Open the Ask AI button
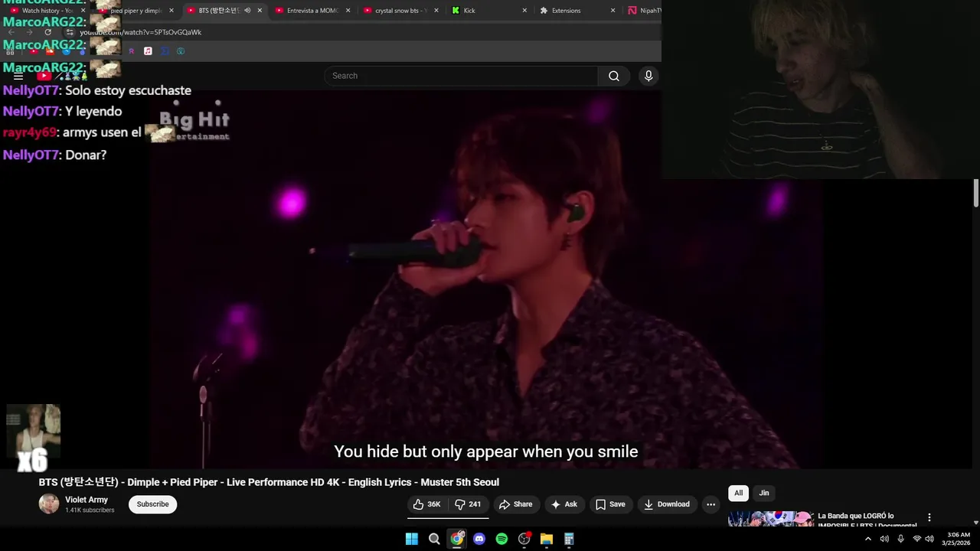Viewport: 980px width, 551px height. click(x=564, y=504)
